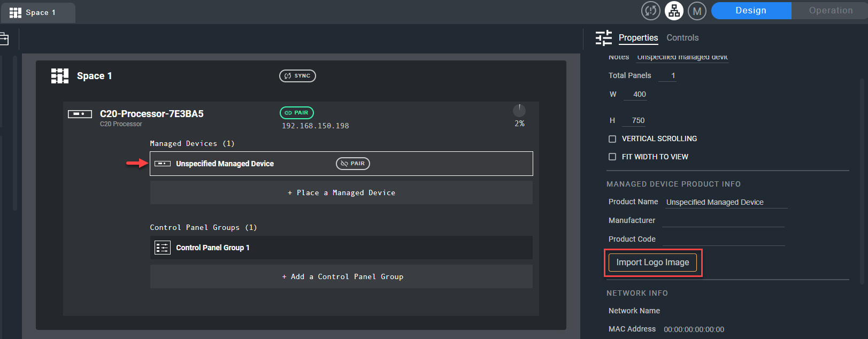Switch to Design mode
This screenshot has height=339, width=868.
751,11
